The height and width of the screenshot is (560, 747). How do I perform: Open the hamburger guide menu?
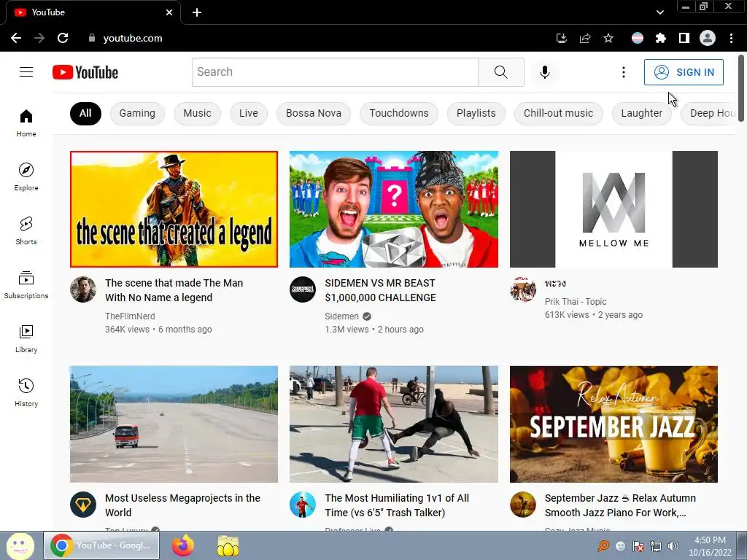pyautogui.click(x=26, y=72)
